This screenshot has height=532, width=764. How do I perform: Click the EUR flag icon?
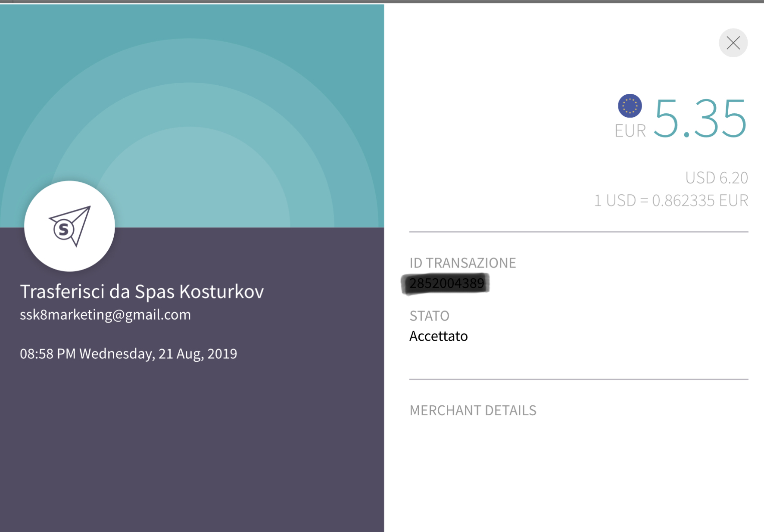click(630, 106)
